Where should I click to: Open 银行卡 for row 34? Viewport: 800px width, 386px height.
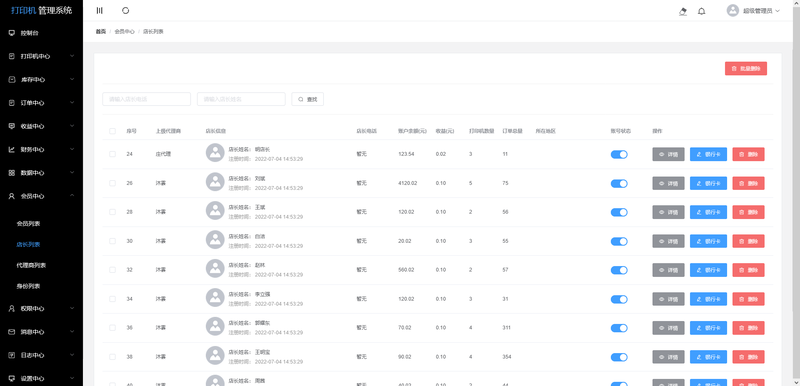[x=708, y=299]
